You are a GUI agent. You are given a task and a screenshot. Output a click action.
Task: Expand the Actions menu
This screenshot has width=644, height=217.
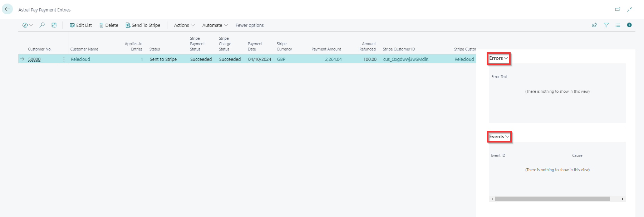pyautogui.click(x=184, y=25)
